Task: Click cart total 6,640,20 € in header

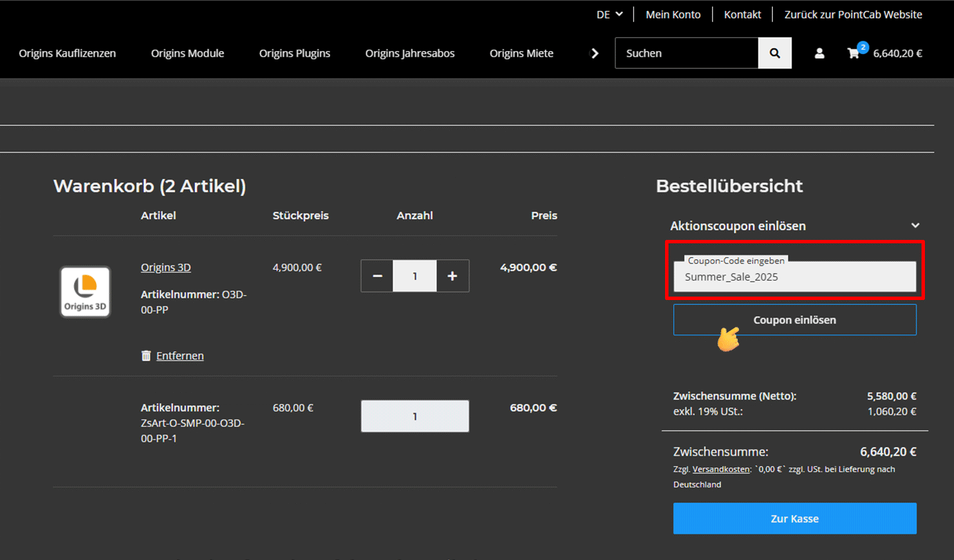Action: click(x=898, y=53)
